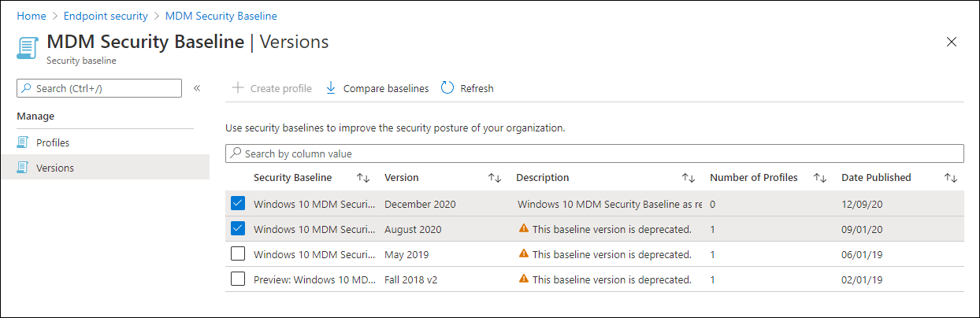Click the 06/01/19 date cell
The height and width of the screenshot is (318, 980).
coord(861,254)
